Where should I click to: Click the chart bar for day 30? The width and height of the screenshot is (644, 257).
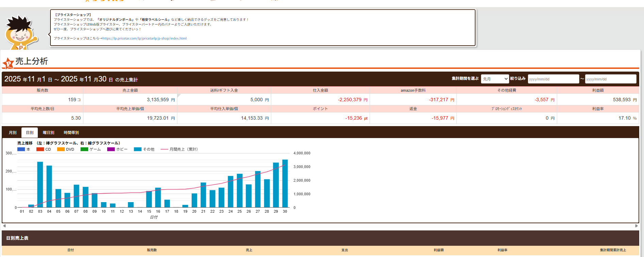tap(285, 184)
